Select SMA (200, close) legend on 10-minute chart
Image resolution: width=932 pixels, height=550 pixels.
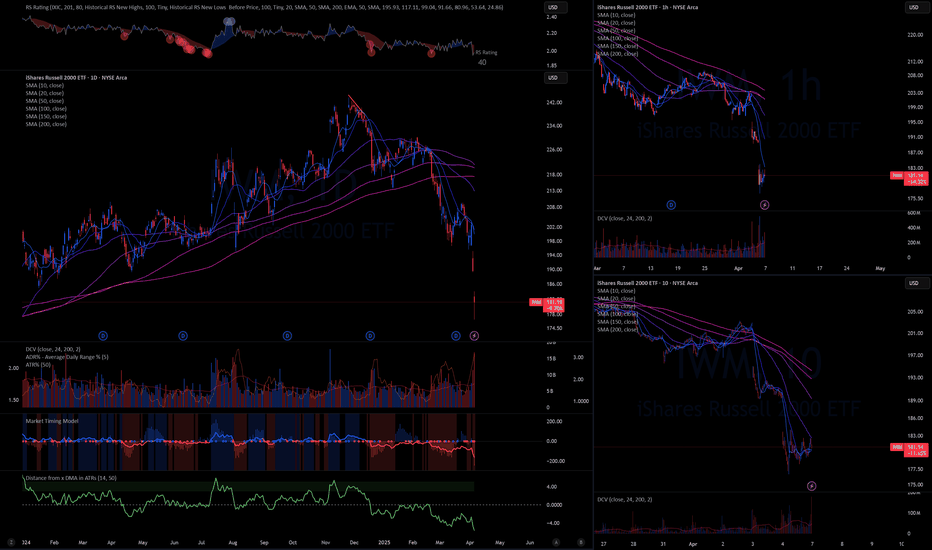tap(618, 329)
